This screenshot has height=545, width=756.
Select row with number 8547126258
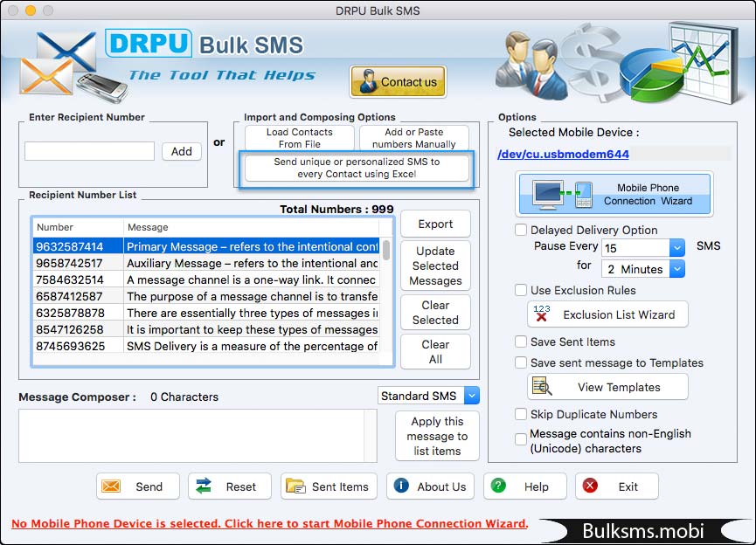[206, 329]
